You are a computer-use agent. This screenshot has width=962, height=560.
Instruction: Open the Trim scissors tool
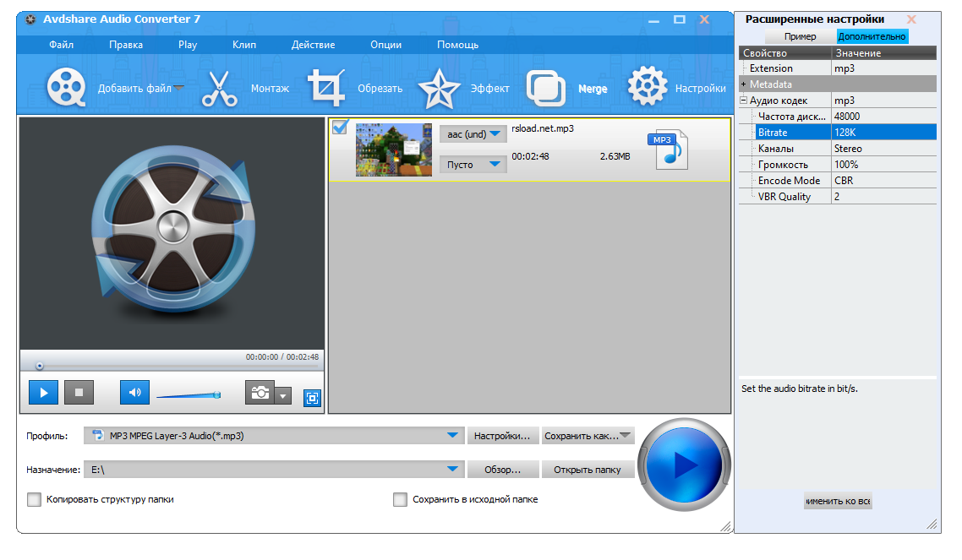219,88
